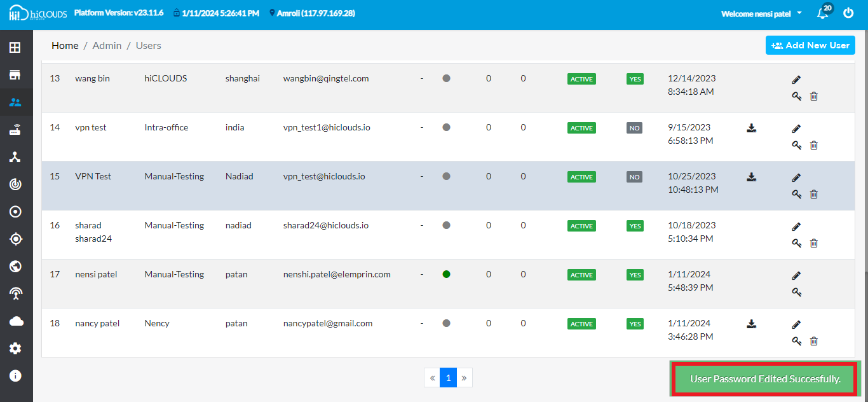
Task: Open the settings gear icon in sidebar
Action: pyautogui.click(x=15, y=349)
